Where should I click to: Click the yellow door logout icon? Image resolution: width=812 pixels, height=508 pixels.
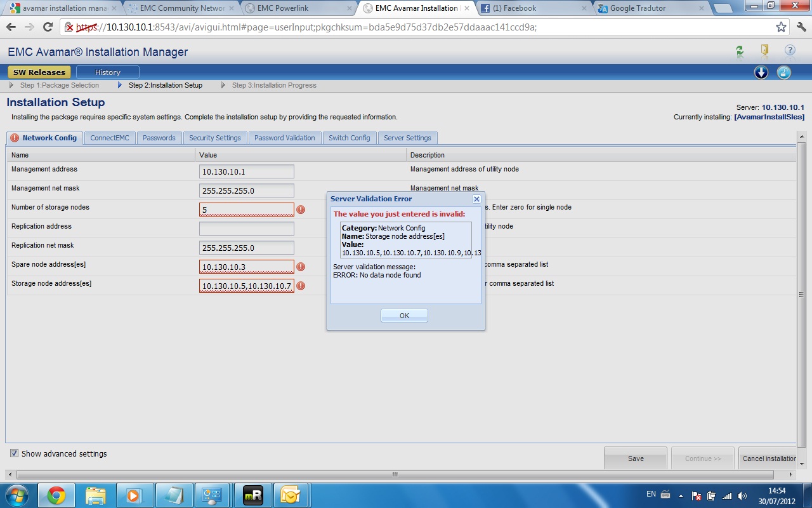coord(764,51)
